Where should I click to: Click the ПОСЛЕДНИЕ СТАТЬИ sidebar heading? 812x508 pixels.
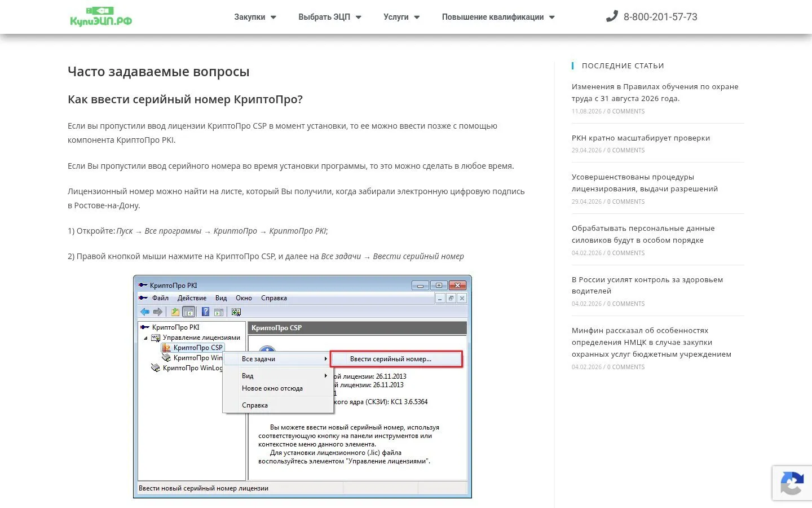pyautogui.click(x=623, y=65)
